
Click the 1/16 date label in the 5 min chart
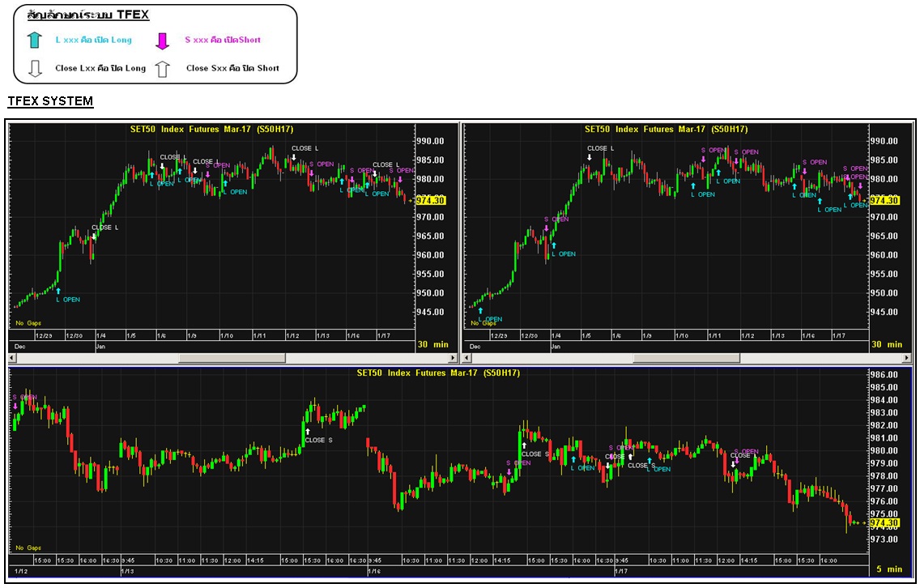373,571
